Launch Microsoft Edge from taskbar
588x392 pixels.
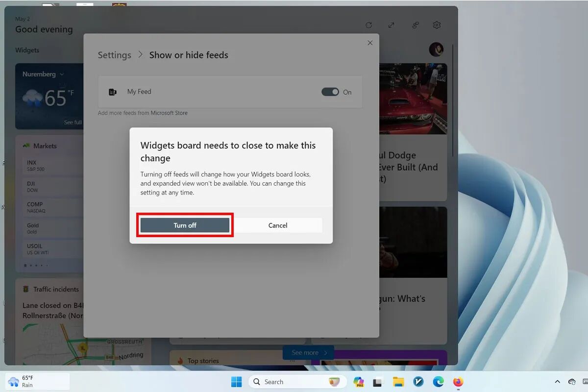(438, 382)
